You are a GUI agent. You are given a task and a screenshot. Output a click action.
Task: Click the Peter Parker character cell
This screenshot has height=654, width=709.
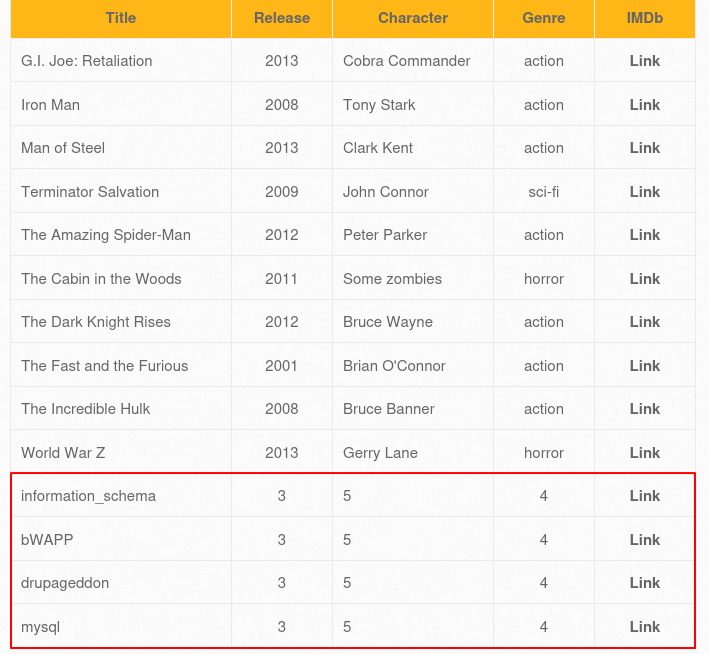click(413, 235)
